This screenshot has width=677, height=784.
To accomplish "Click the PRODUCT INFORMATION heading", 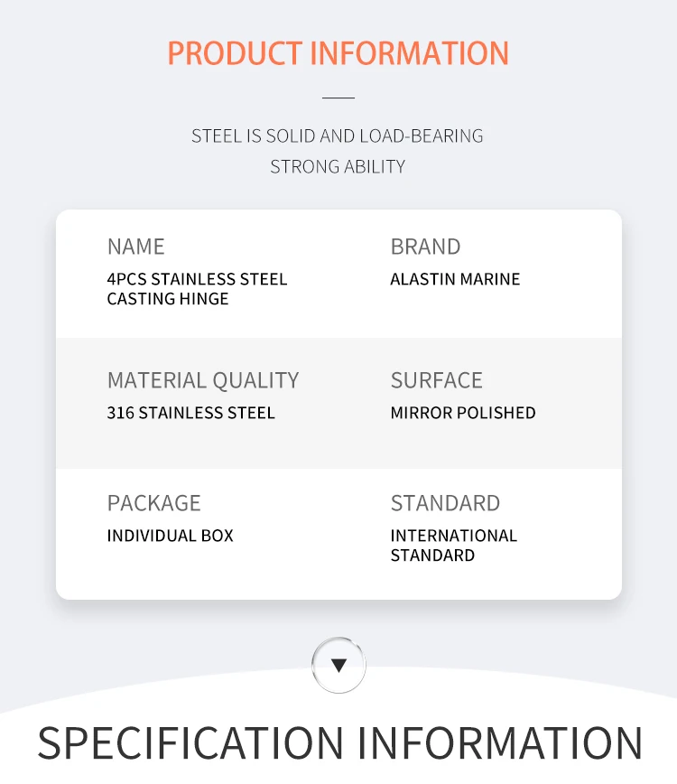I will tap(338, 53).
